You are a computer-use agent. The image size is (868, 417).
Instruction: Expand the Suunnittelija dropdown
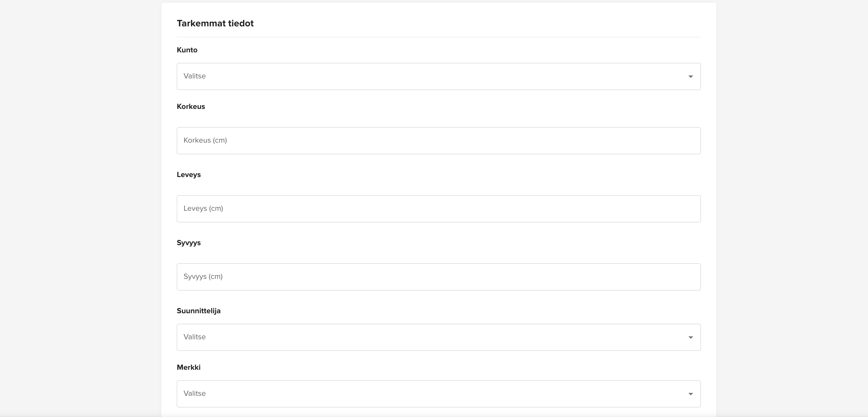click(439, 338)
